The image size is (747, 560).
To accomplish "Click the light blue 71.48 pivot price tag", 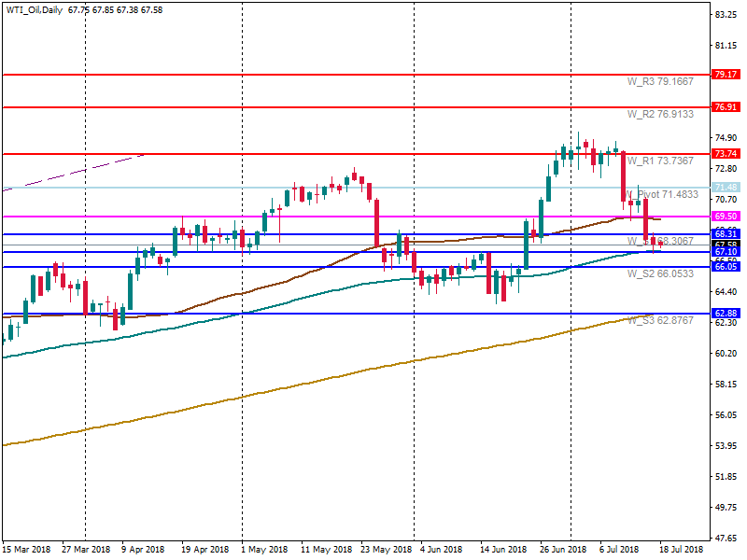I will click(726, 188).
